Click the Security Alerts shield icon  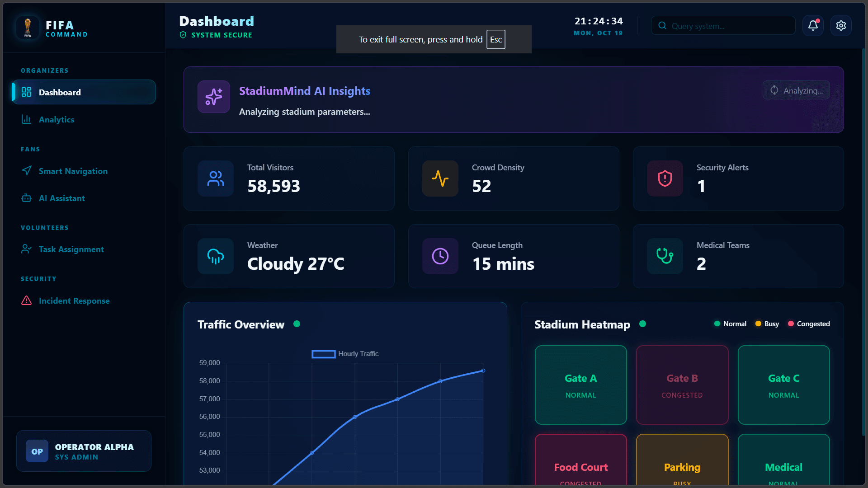tap(665, 178)
